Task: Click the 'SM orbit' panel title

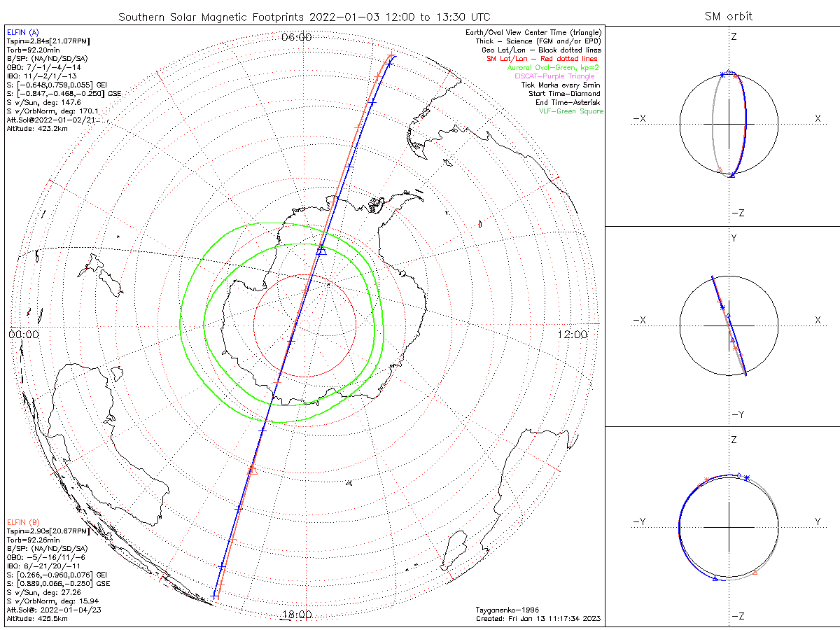Action: click(x=728, y=16)
